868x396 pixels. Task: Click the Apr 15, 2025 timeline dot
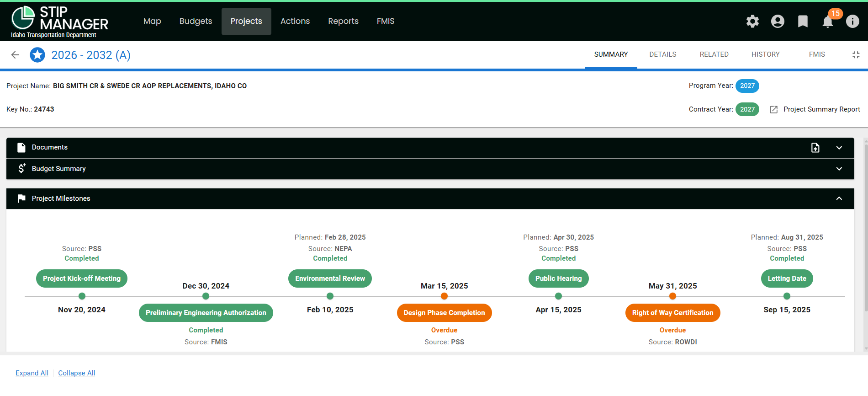pyautogui.click(x=558, y=296)
